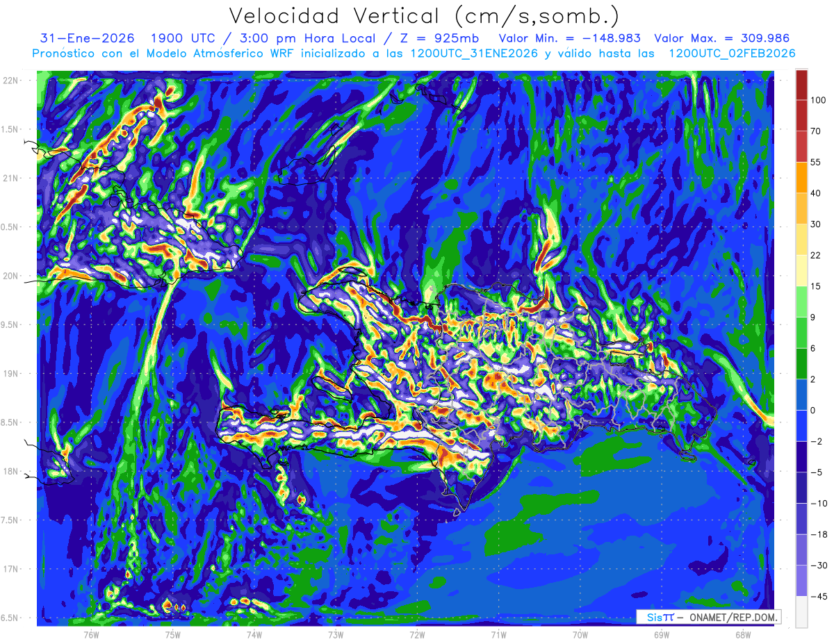Click the "76W" longitude label
The image size is (834, 644).
(x=92, y=634)
